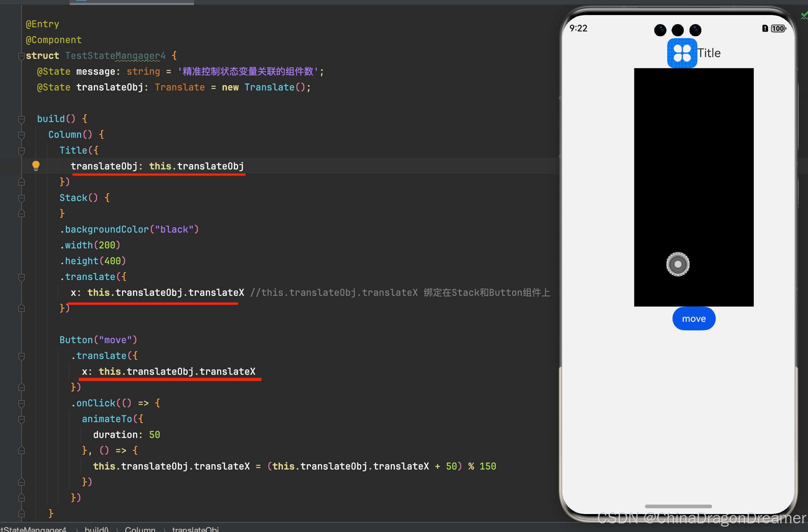Click the gray circular knob in the black area
Viewport: 808px width, 532px height.
coord(678,265)
